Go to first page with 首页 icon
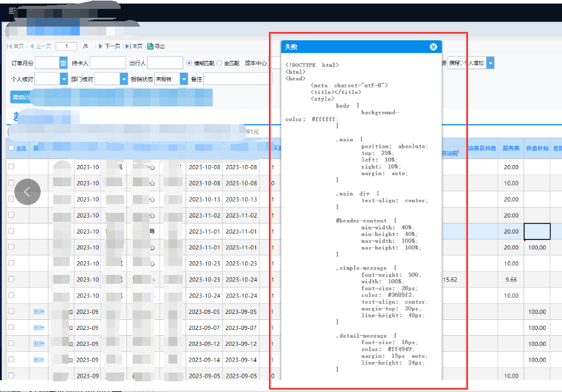This screenshot has width=562, height=392. [15, 46]
